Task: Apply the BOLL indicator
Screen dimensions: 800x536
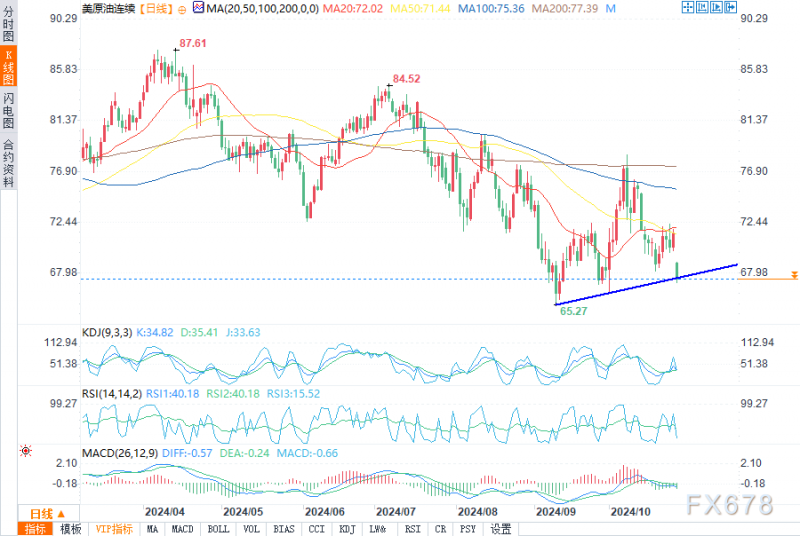Action: [218, 529]
